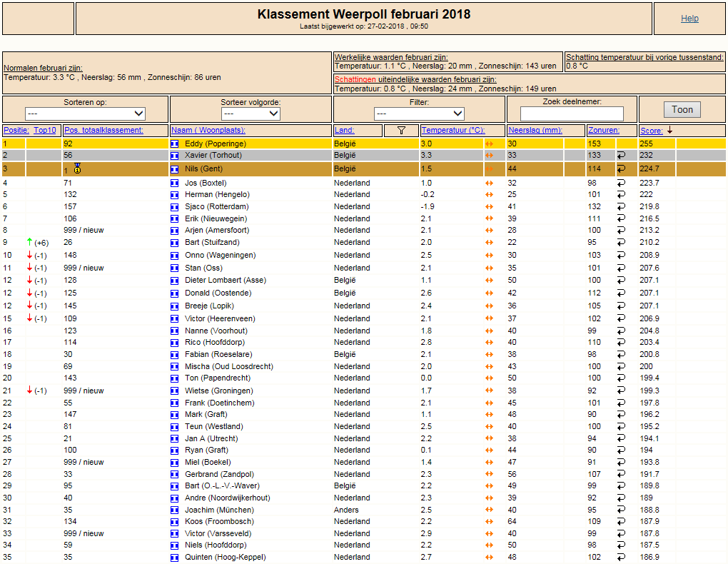
Task: Focus the 'Zoek deelnemer' search field
Action: click(x=572, y=114)
